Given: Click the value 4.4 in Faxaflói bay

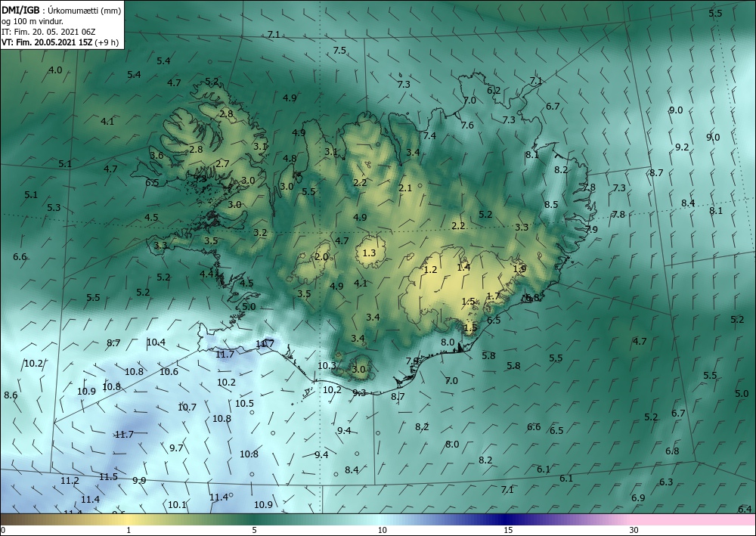Looking at the screenshot, I should [206, 274].
